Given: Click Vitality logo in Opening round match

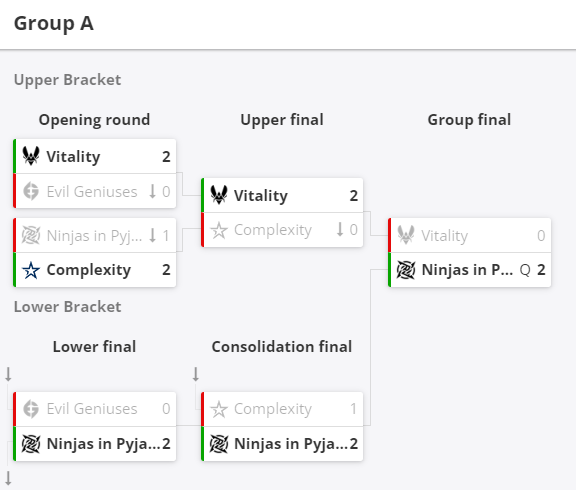Looking at the screenshot, I should [x=31, y=156].
